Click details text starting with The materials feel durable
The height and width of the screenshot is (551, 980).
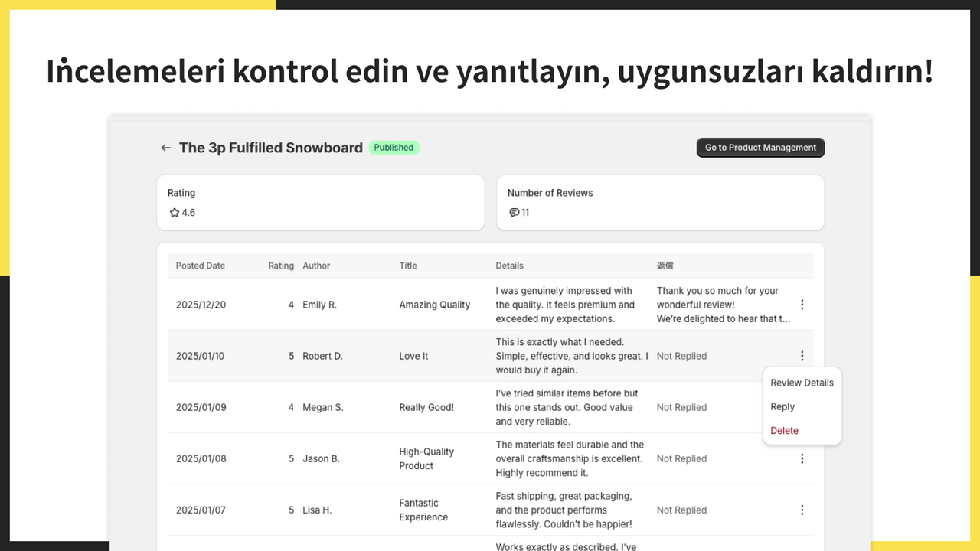[x=570, y=458]
